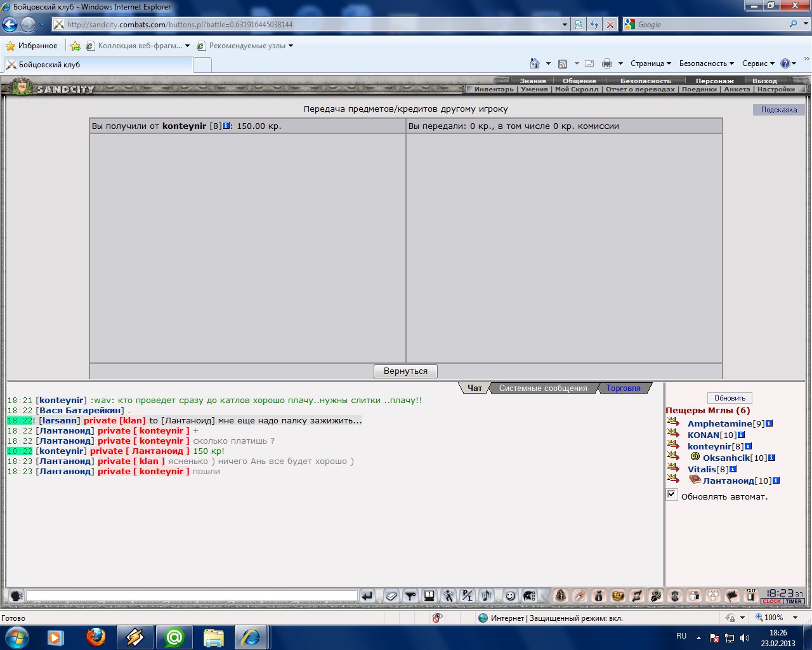Click the single person friends icon
This screenshot has width=812, height=650.
pyautogui.click(x=694, y=595)
